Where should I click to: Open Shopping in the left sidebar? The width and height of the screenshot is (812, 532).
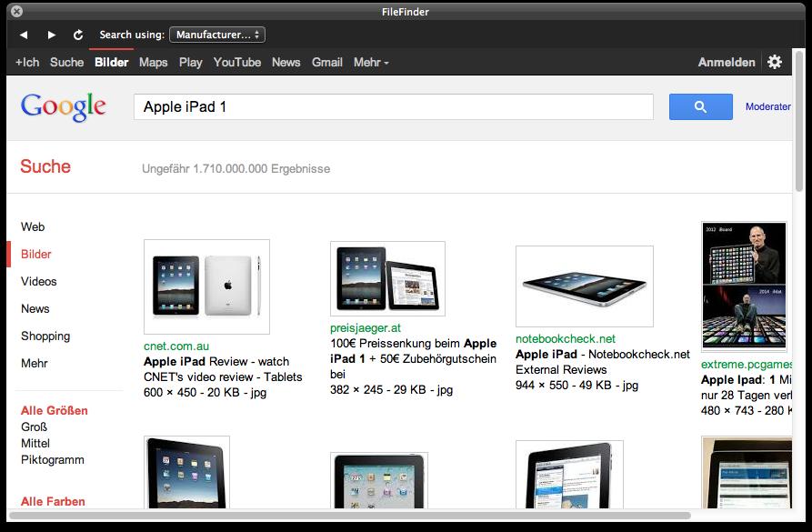tap(45, 336)
